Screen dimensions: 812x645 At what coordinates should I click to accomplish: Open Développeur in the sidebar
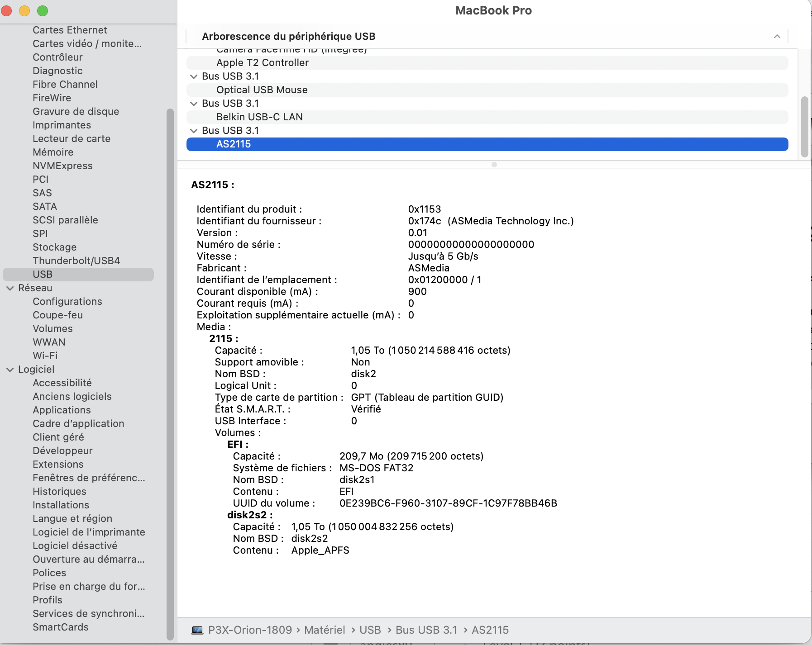coord(62,451)
